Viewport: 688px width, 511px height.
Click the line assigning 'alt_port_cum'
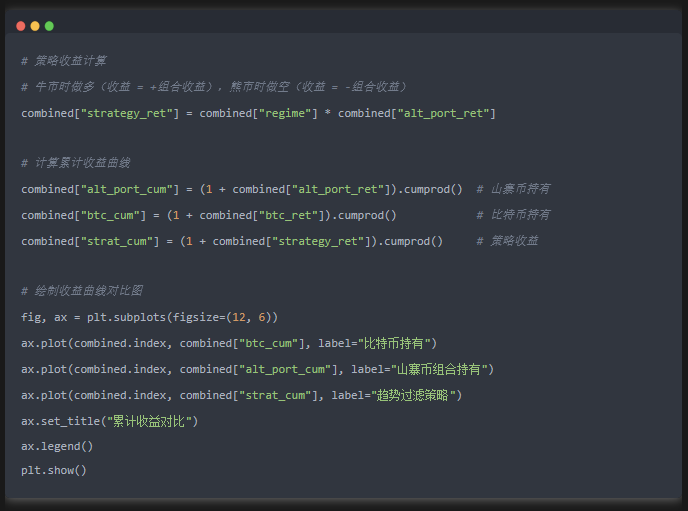242,189
